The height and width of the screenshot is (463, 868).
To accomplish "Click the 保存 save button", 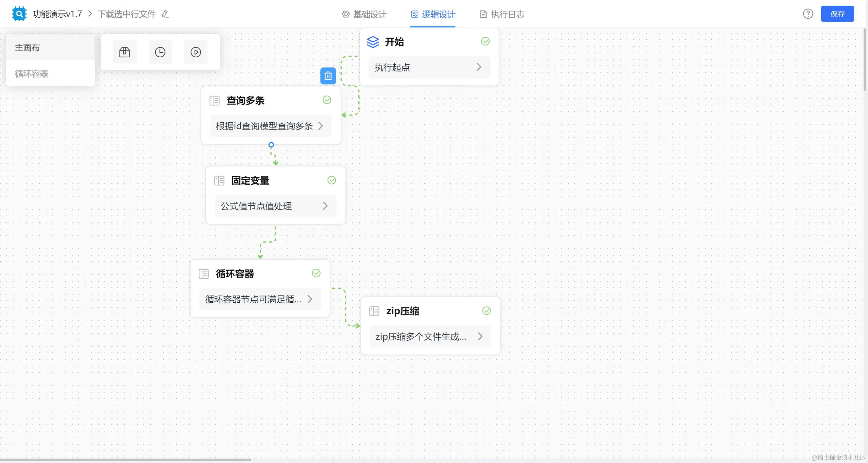I will 837,14.
